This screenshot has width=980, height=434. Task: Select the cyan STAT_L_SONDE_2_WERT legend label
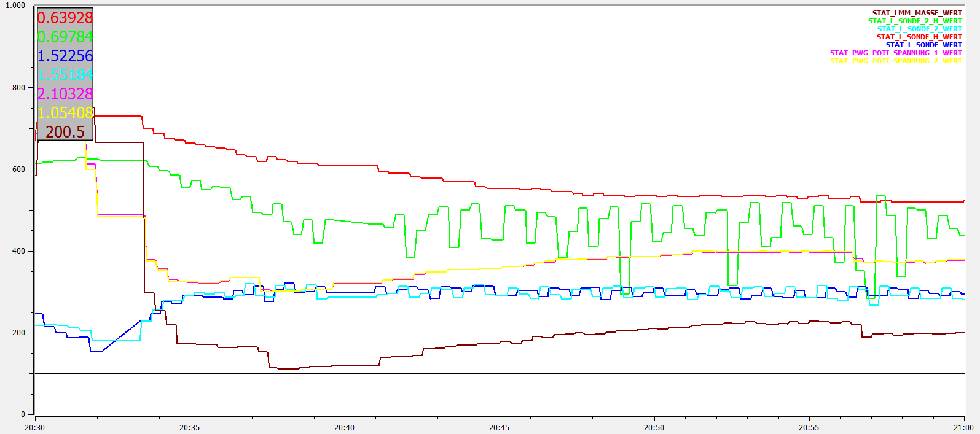tap(919, 29)
